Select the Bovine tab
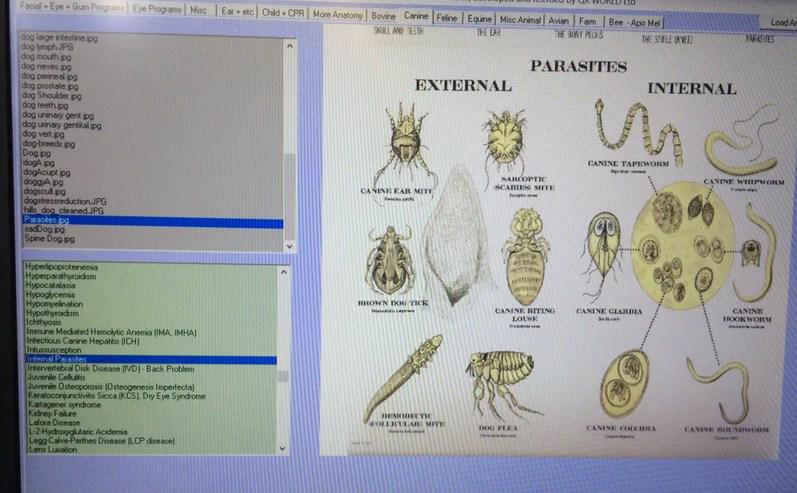 (x=383, y=16)
